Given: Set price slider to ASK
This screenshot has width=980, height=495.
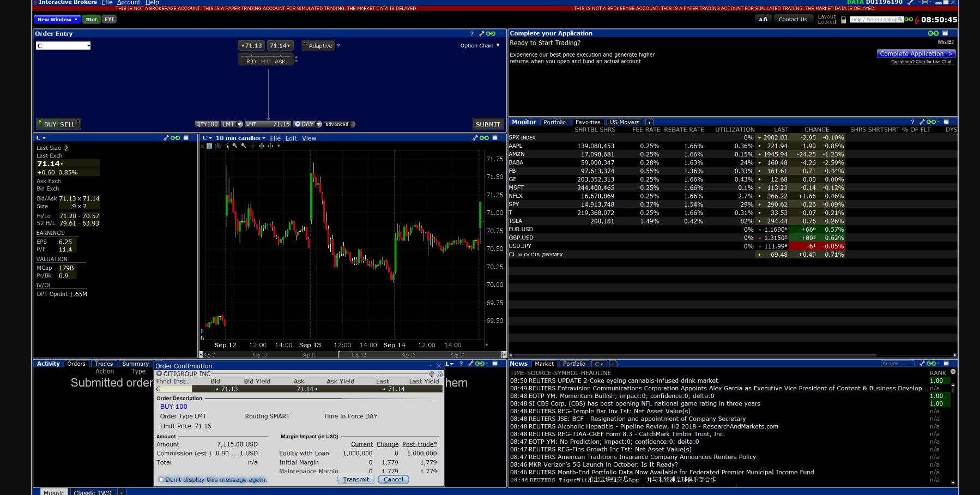Looking at the screenshot, I should point(280,62).
